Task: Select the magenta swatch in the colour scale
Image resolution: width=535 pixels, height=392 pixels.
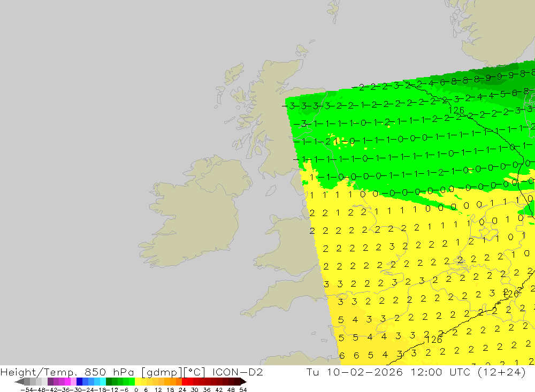Action: 67,381
